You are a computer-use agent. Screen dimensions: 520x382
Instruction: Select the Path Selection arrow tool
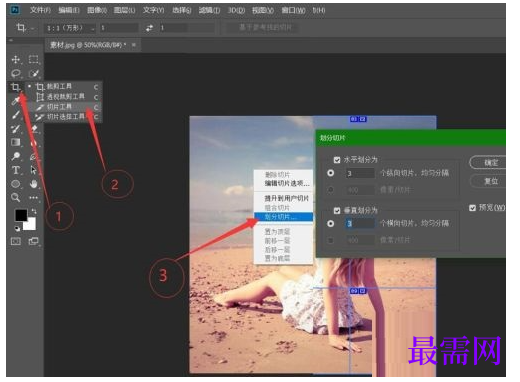pyautogui.click(x=33, y=170)
